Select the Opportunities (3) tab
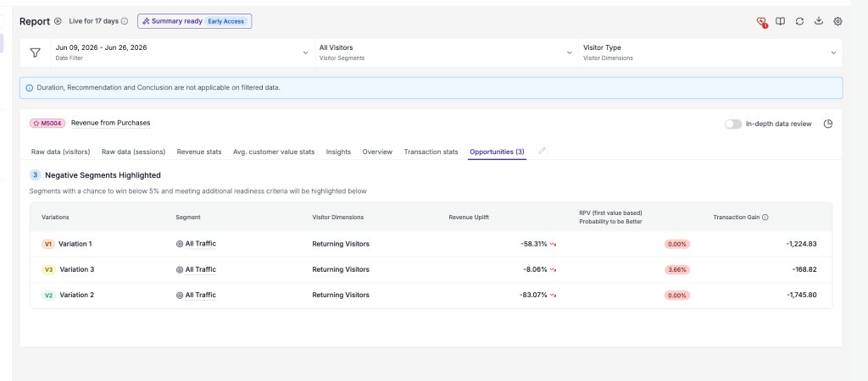868x381 pixels. click(x=497, y=152)
